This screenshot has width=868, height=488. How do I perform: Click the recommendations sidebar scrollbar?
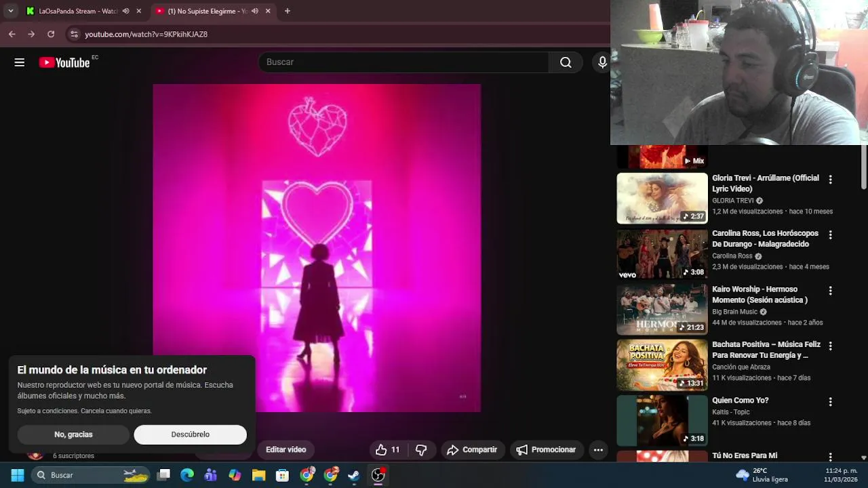click(x=863, y=167)
